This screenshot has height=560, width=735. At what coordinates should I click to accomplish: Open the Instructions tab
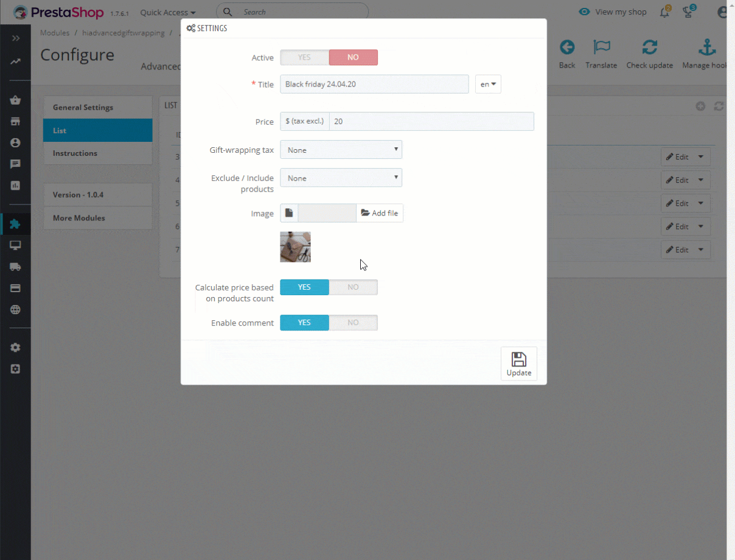coord(97,153)
